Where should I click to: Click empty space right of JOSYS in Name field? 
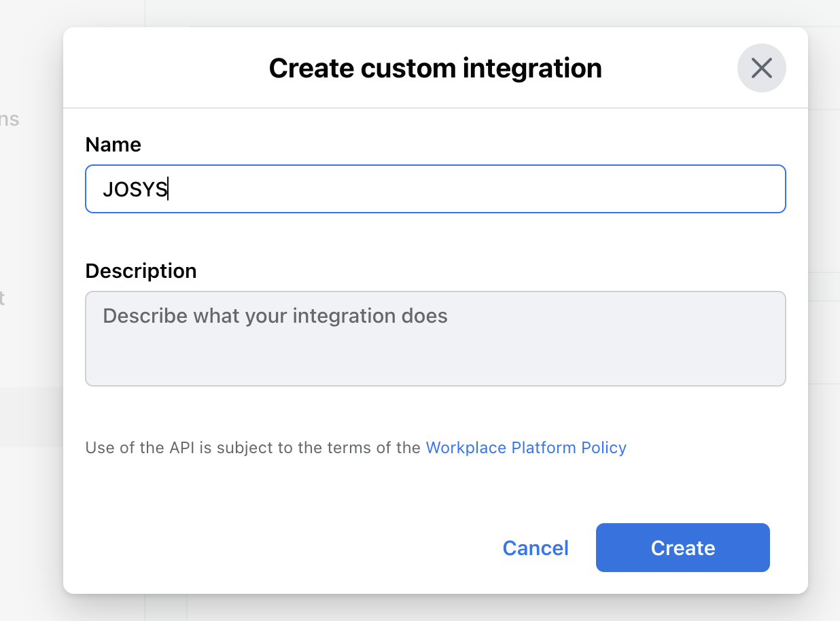click(476, 190)
